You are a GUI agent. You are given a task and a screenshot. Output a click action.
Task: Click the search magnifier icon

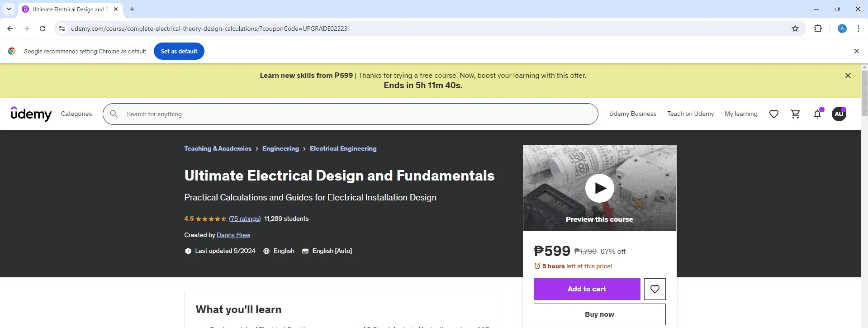point(114,114)
